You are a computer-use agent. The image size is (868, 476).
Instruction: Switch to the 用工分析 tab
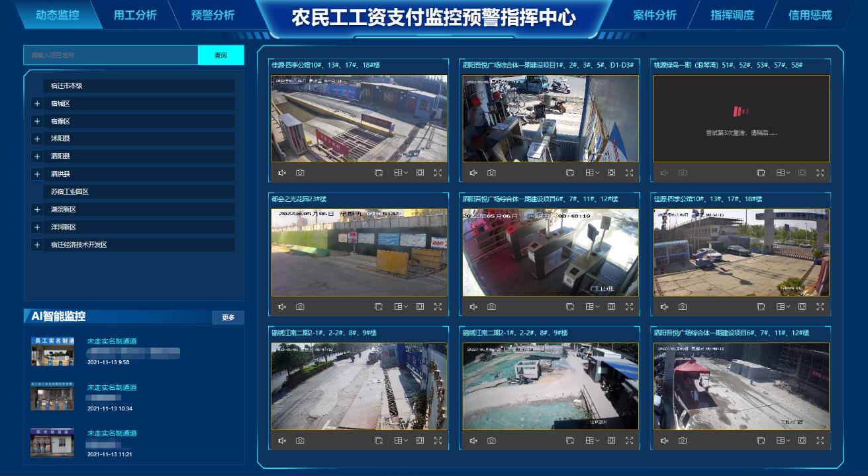point(135,15)
